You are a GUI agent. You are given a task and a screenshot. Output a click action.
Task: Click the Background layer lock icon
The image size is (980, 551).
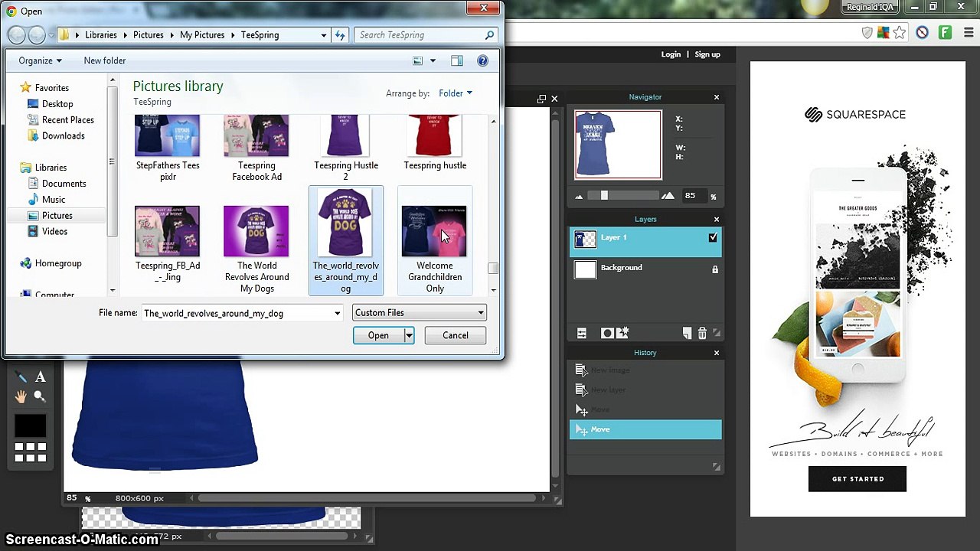715,269
